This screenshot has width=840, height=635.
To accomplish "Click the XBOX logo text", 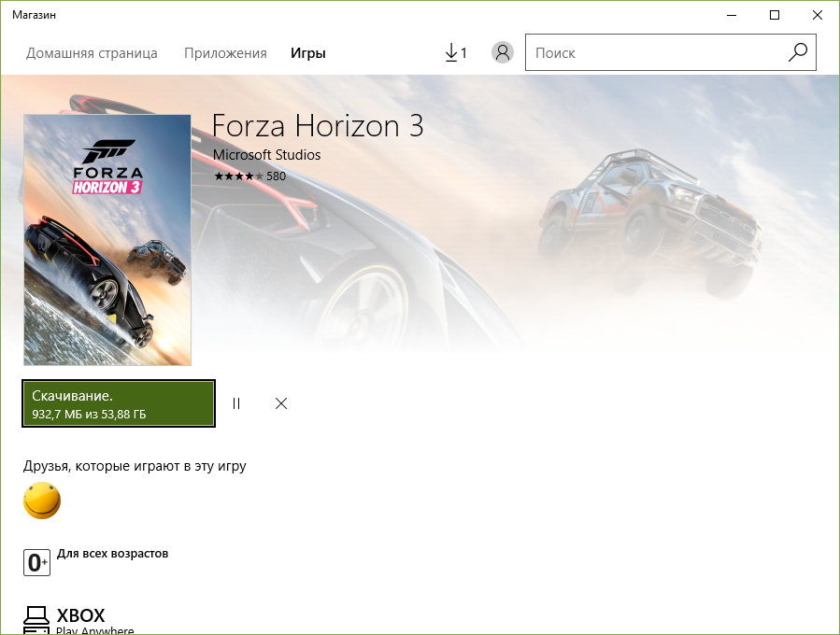I will (x=81, y=614).
